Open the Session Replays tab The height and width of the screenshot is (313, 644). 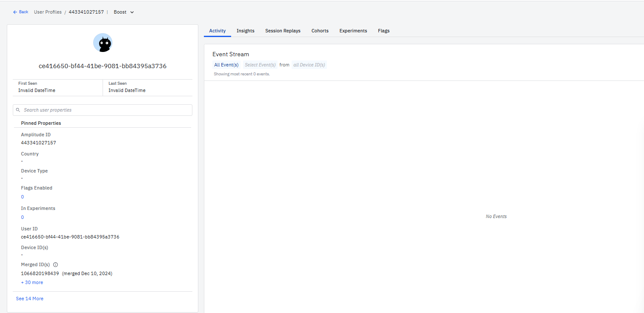(x=283, y=31)
